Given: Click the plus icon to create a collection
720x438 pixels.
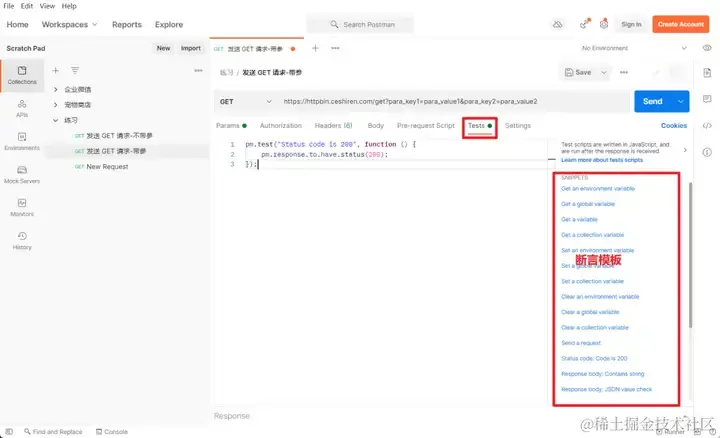Looking at the screenshot, I should (56, 70).
